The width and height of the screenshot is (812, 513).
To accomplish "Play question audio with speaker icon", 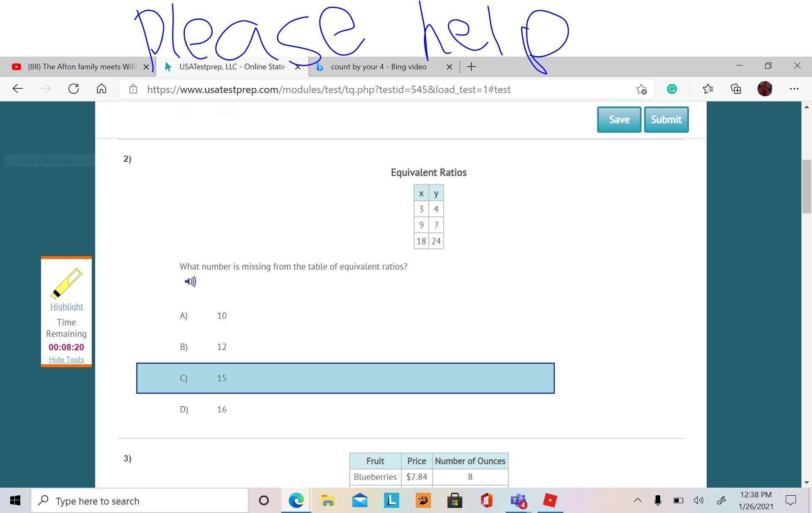I will pos(190,282).
